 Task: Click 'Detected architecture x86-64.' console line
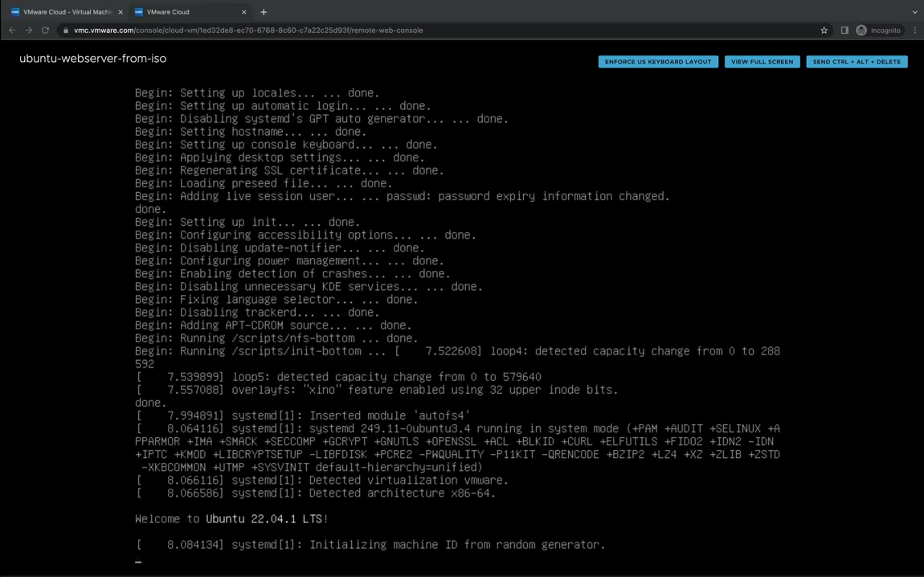point(315,493)
